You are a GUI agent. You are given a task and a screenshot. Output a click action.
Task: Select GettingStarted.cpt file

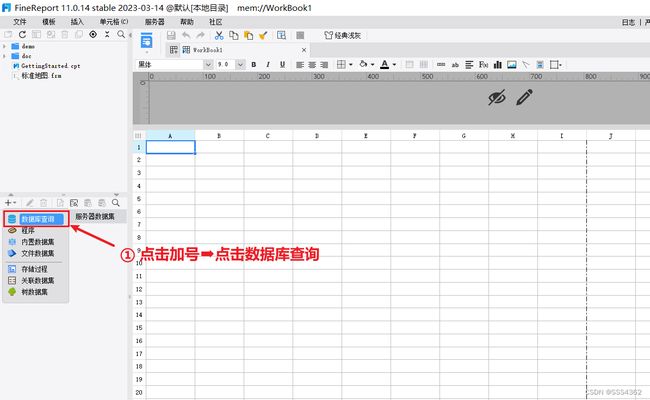coord(46,66)
